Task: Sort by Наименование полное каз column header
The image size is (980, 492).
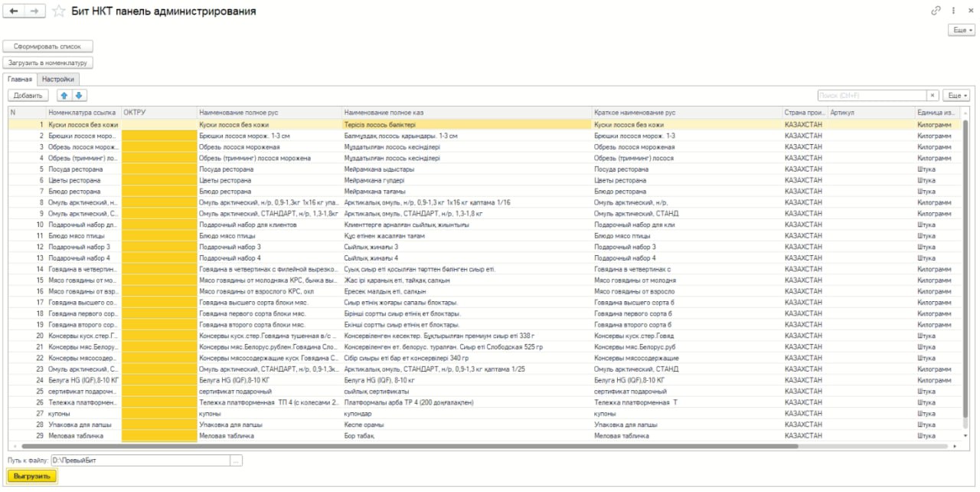Action: pos(466,113)
